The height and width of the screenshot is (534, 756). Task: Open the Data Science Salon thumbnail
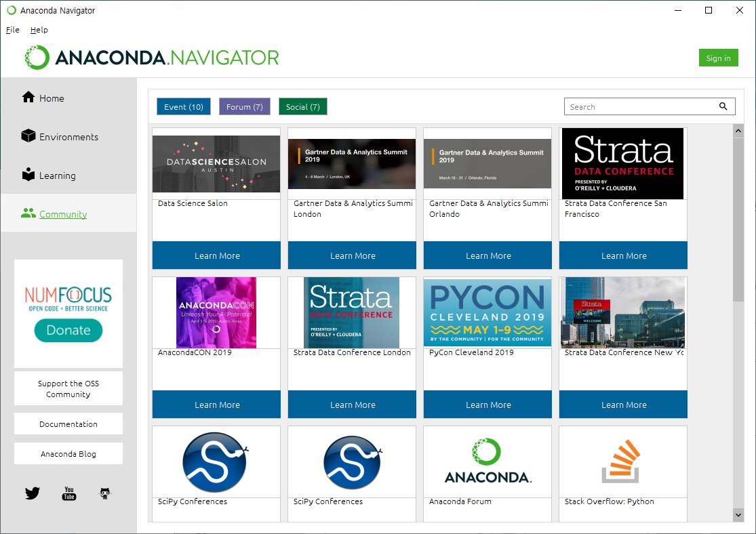(216, 164)
